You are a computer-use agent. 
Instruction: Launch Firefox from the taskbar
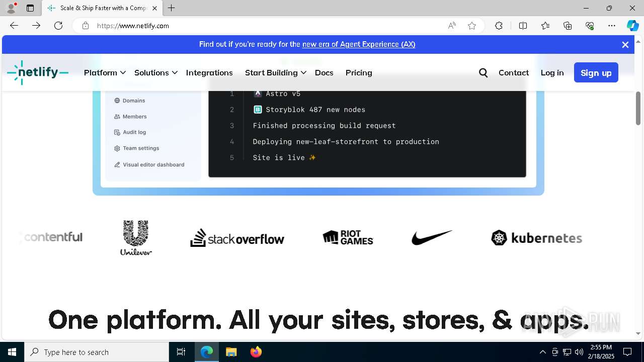coord(256,352)
